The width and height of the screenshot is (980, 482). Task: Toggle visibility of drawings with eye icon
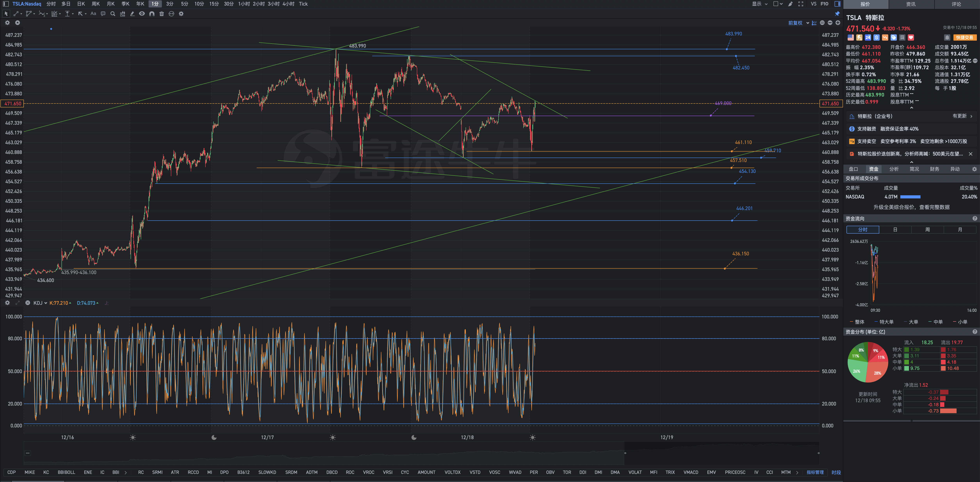(x=142, y=14)
